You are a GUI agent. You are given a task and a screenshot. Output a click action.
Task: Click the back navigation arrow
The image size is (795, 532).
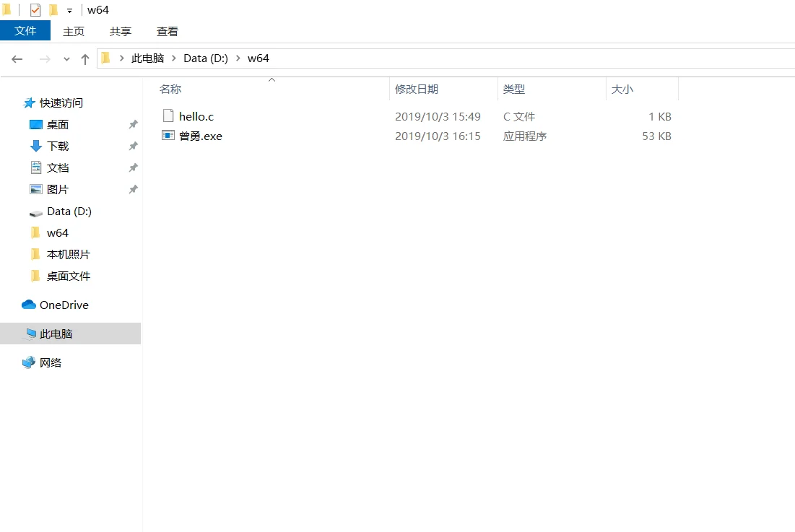[x=17, y=58]
